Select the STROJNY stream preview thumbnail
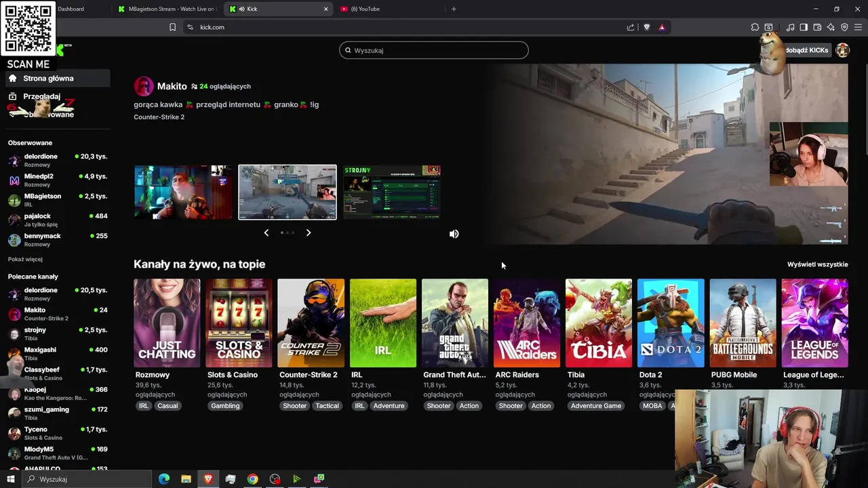 coord(392,192)
